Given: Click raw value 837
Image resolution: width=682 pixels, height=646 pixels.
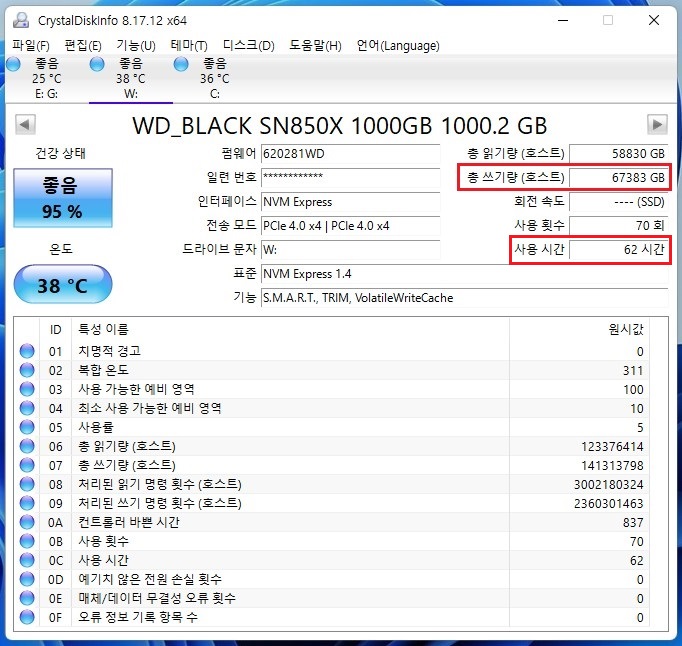Looking at the screenshot, I should (x=633, y=522).
